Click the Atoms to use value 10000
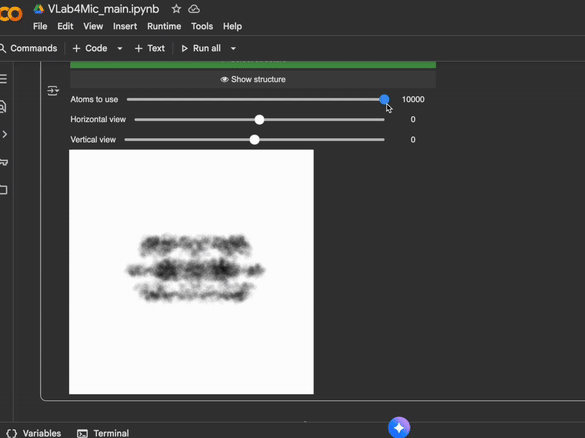The height and width of the screenshot is (438, 585). click(413, 100)
